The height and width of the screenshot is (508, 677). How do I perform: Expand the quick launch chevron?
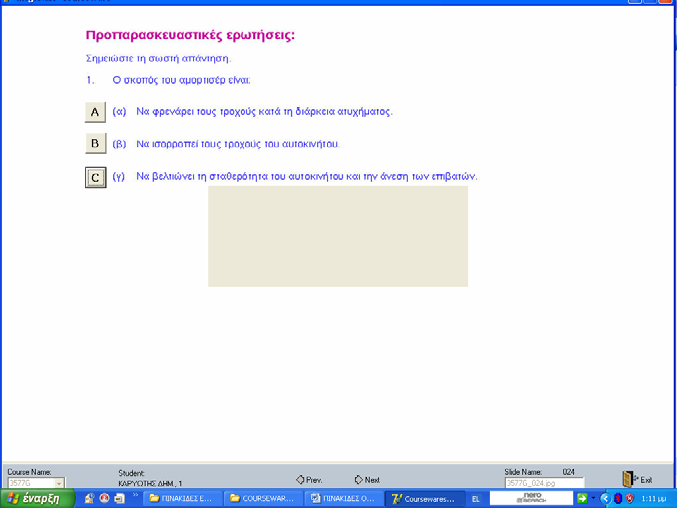[135, 495]
